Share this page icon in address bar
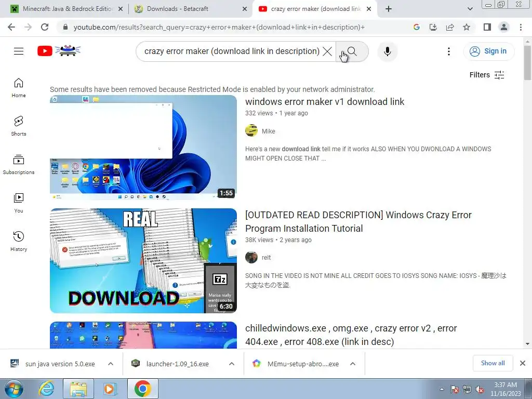 click(x=450, y=27)
